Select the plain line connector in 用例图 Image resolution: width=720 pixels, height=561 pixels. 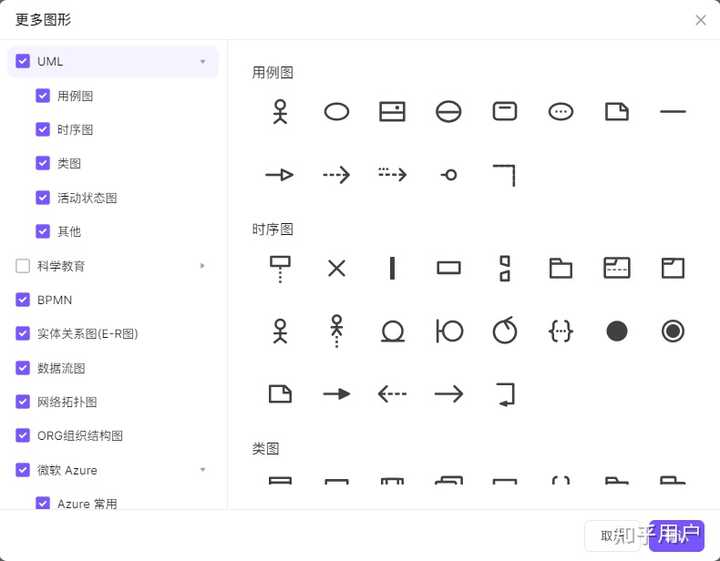673,112
